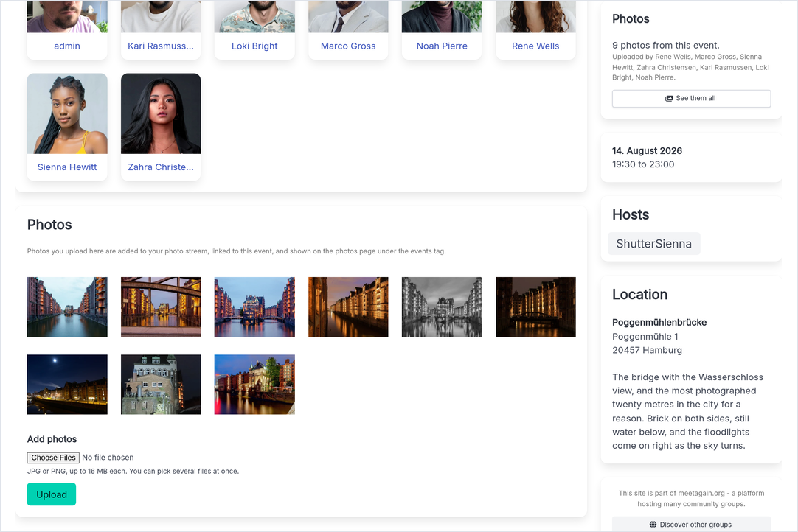Click Zahra Christensen's portrait photo

pyautogui.click(x=160, y=113)
